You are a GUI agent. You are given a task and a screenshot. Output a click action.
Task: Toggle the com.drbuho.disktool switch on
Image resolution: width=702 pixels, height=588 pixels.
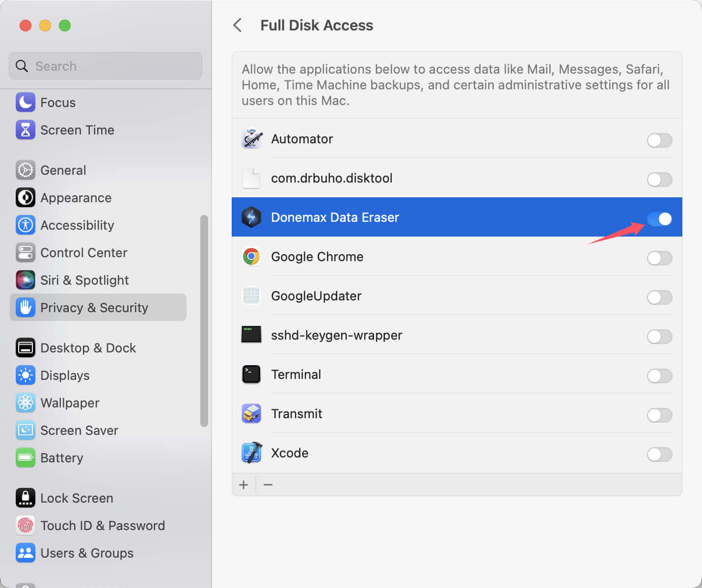659,180
